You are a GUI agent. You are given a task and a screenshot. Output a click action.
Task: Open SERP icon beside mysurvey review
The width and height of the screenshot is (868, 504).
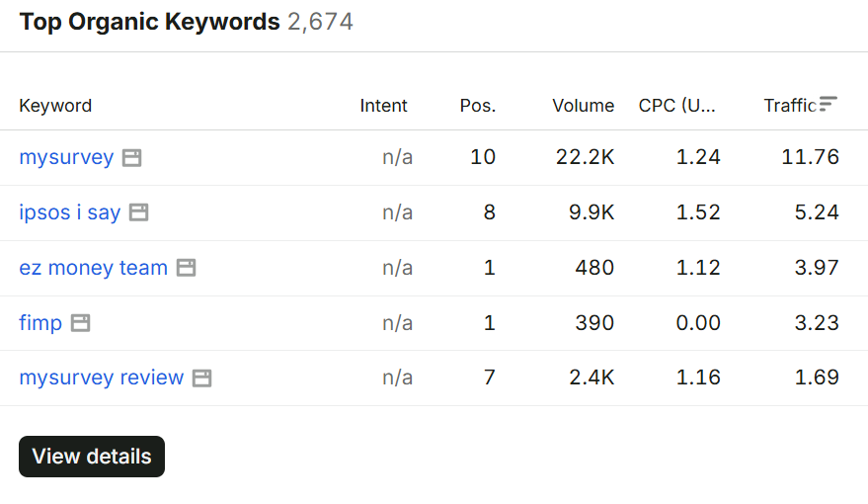[x=201, y=378]
